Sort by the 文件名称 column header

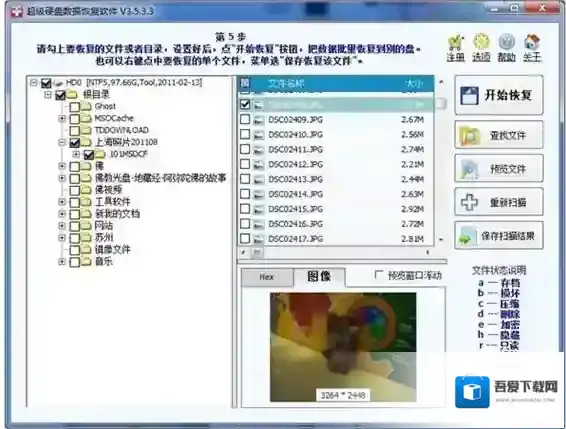286,84
